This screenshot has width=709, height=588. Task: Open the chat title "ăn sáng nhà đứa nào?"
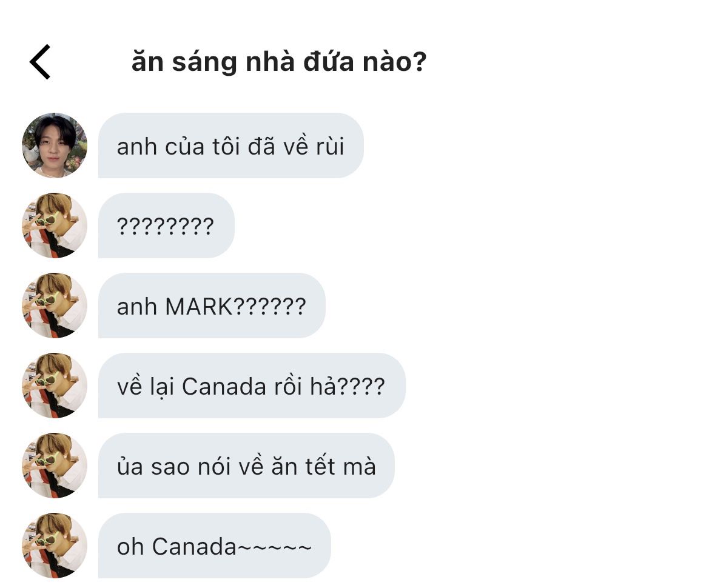click(279, 62)
